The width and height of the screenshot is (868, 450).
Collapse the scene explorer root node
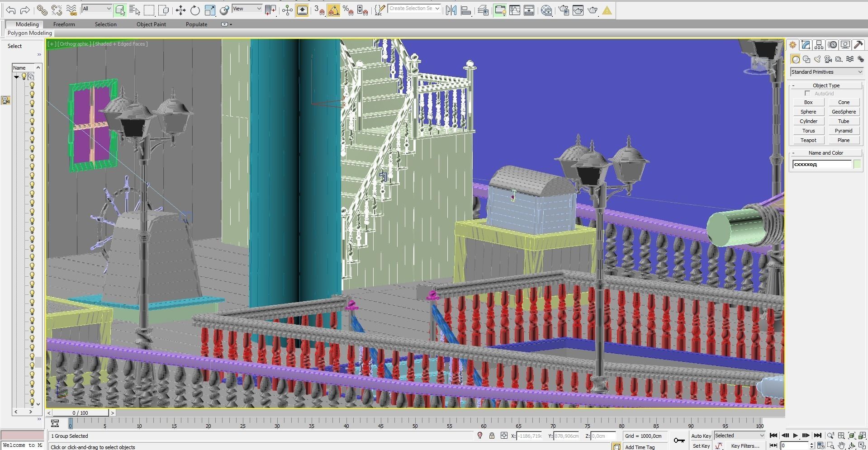[x=17, y=77]
